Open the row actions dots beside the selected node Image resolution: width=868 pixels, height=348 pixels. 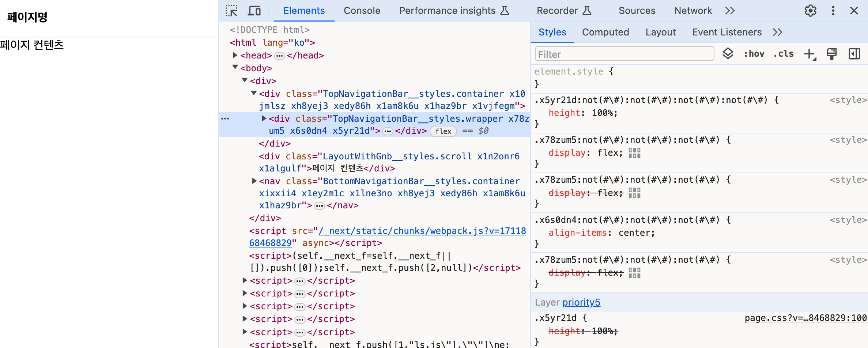pos(225,118)
